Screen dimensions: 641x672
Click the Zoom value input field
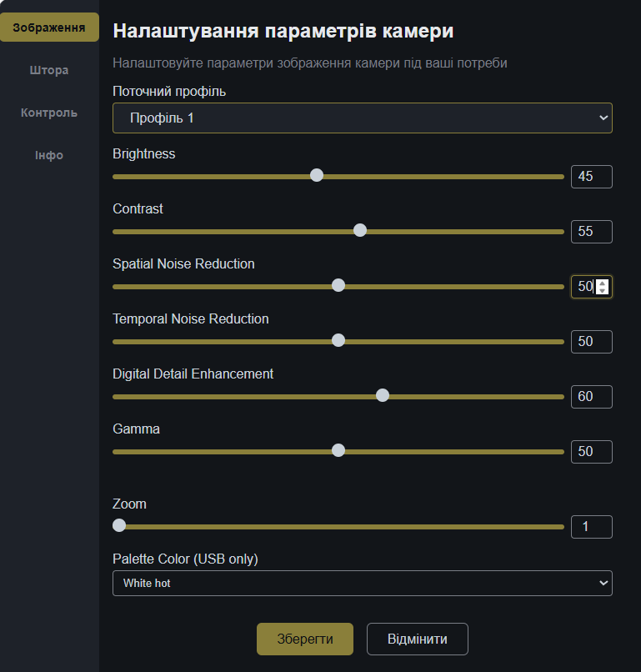click(591, 527)
